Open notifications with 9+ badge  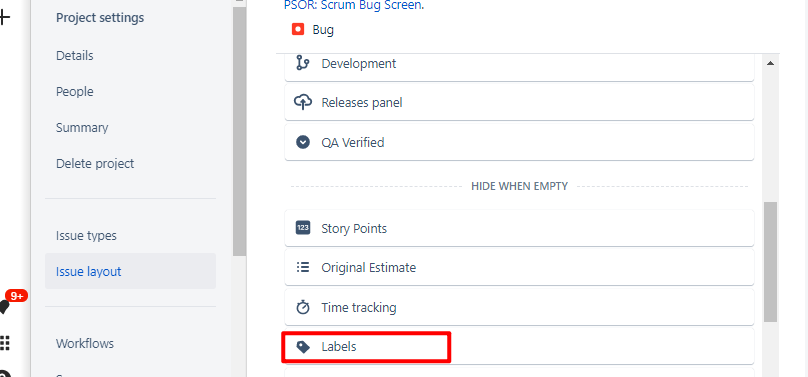[x=4, y=307]
